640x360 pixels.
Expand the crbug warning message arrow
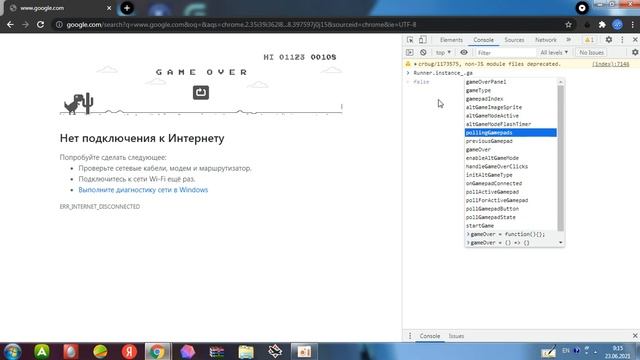pos(415,64)
